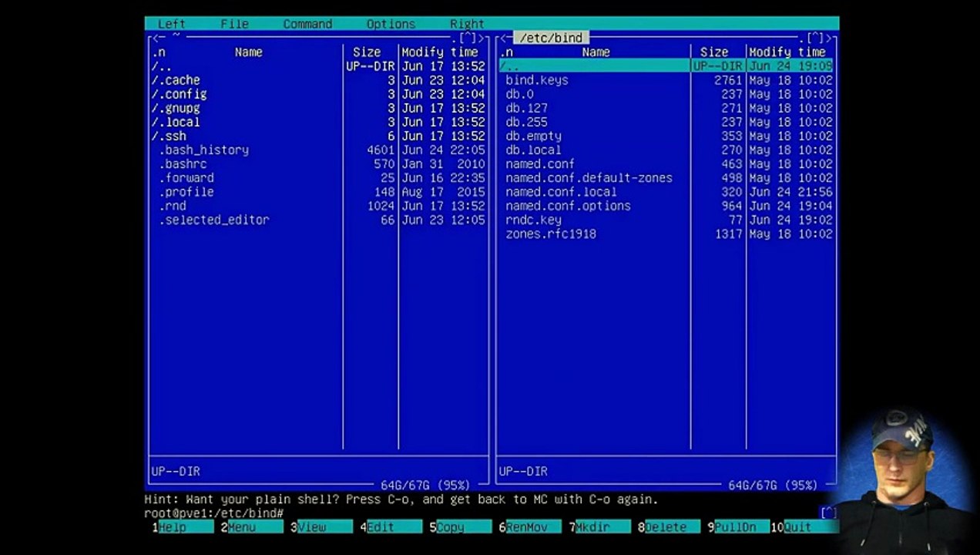Image resolution: width=980 pixels, height=555 pixels.
Task: Toggle the right panel .n sort indicator
Action: click(x=506, y=52)
